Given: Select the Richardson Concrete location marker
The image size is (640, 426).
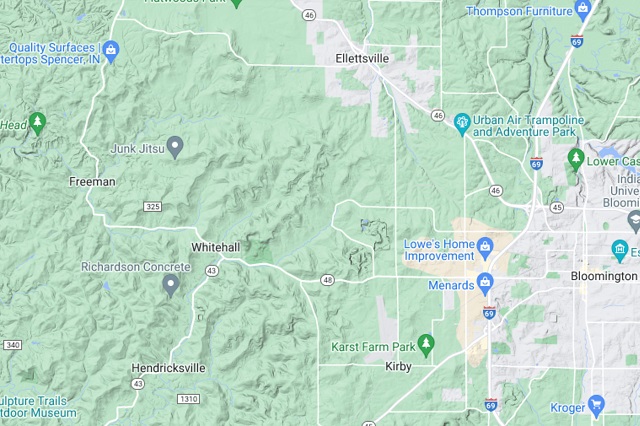Looking at the screenshot, I should 171,284.
